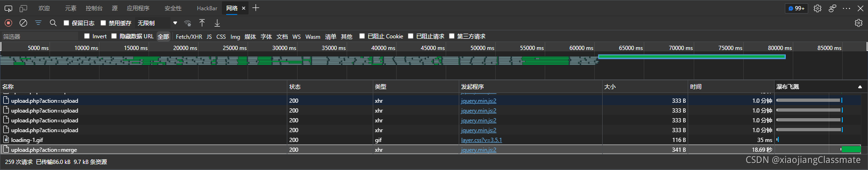Select loading-1.gif file icon
This screenshot has height=170, width=868.
tap(6, 140)
